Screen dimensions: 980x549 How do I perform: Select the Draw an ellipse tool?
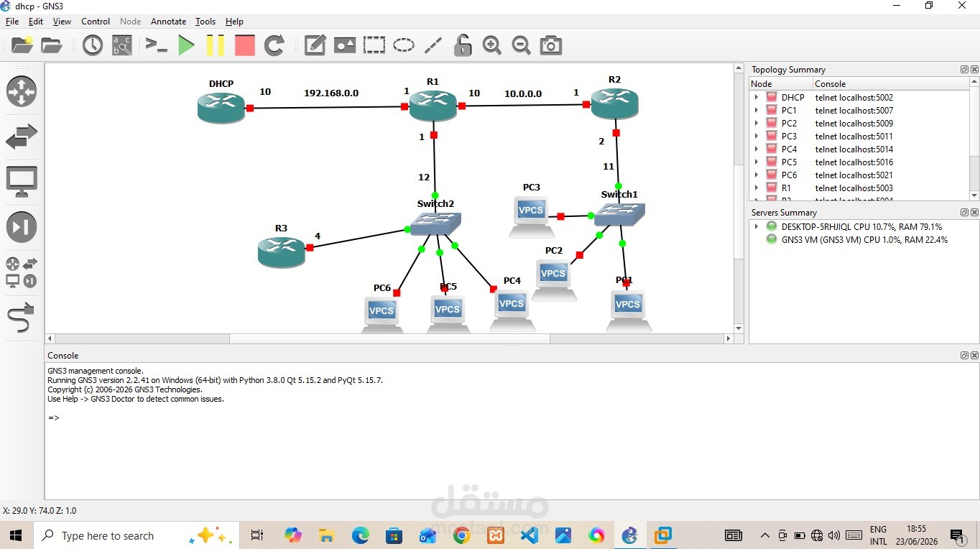[x=403, y=45]
